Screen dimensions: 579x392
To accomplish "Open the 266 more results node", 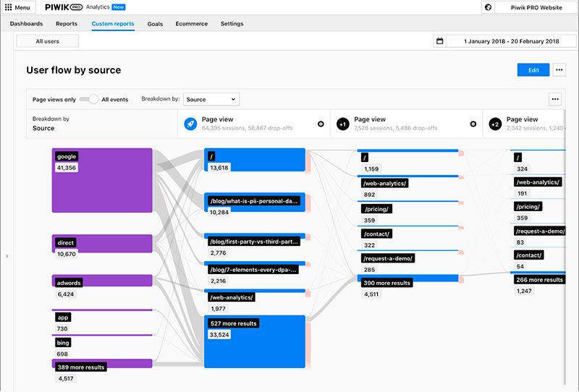I will point(539,279).
